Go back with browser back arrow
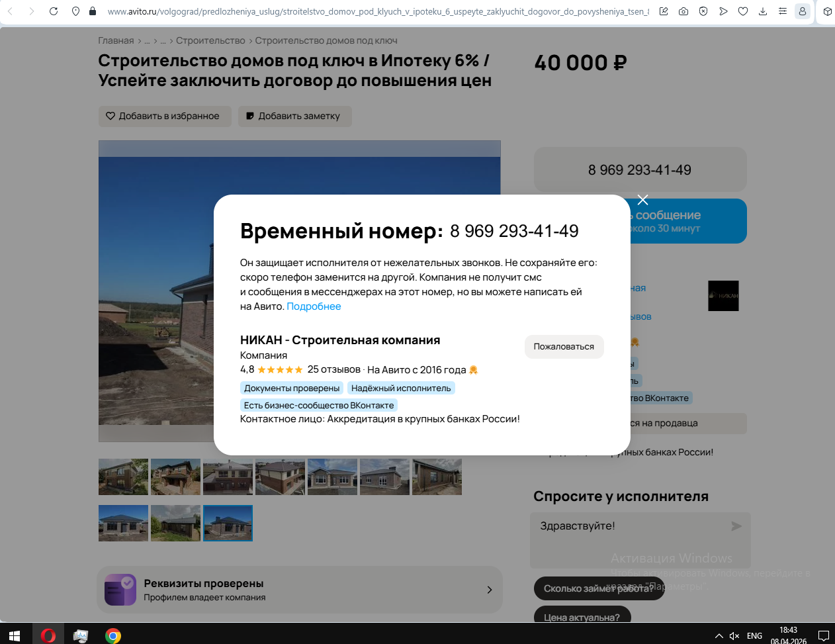 click(10, 11)
